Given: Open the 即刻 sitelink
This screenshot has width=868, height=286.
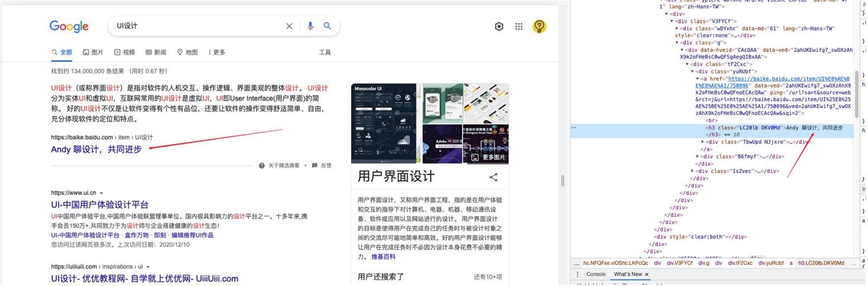Looking at the screenshot, I should 160,235.
